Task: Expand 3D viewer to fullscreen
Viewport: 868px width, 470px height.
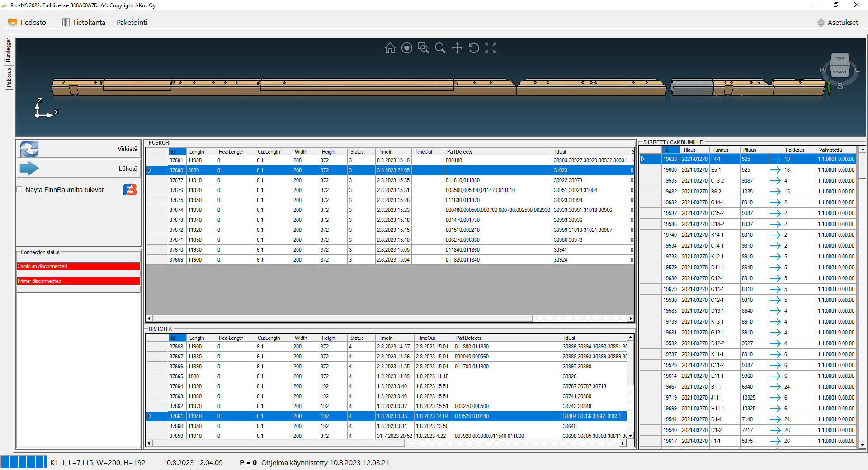Action: point(491,48)
